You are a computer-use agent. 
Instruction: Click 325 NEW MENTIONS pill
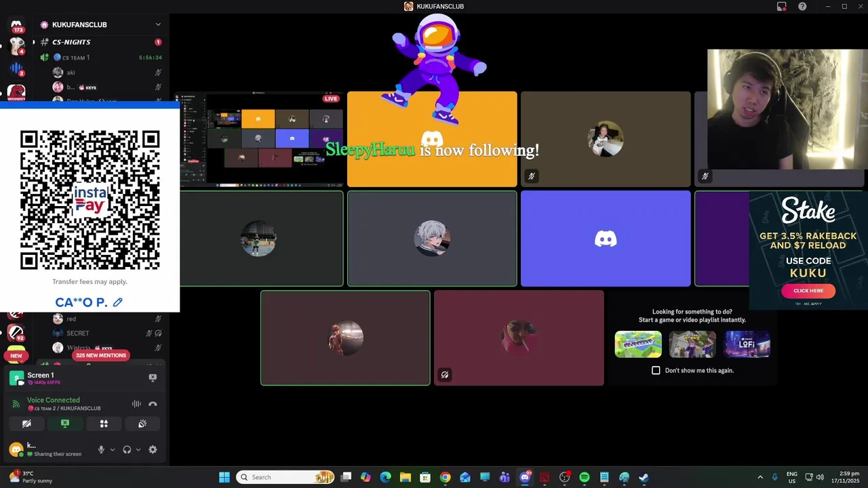pyautogui.click(x=101, y=355)
